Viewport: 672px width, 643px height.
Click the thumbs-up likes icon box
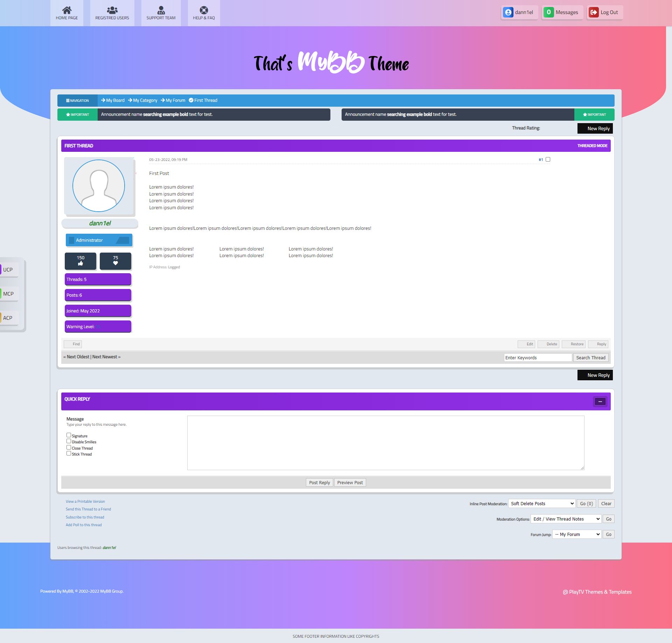tap(80, 261)
